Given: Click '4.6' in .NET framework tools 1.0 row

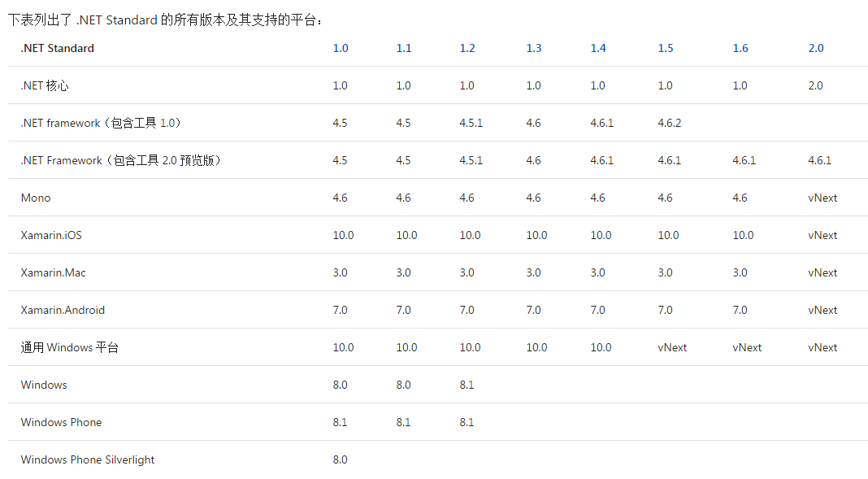Looking at the screenshot, I should point(533,123).
